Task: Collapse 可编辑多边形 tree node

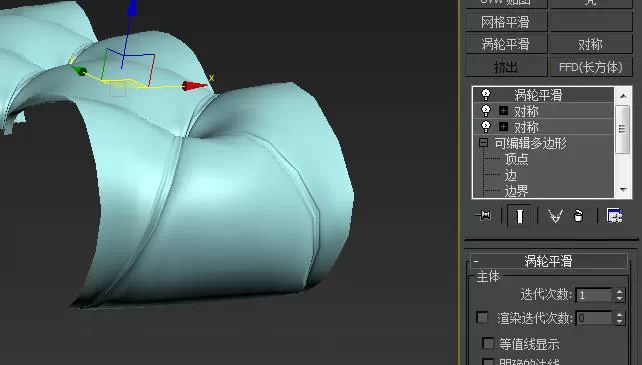Action: 484,143
